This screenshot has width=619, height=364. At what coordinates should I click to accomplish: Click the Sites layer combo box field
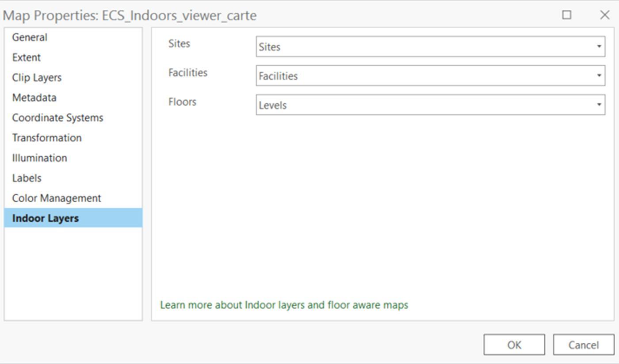coord(430,47)
